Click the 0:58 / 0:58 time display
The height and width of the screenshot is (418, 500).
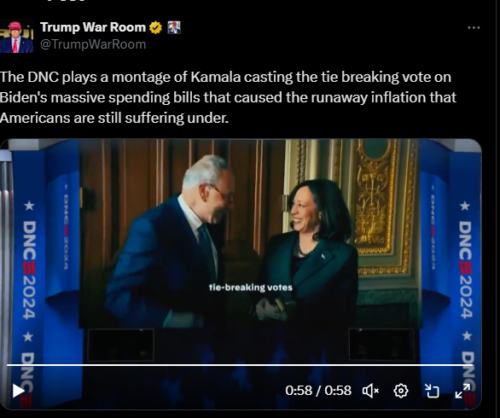[318, 391]
